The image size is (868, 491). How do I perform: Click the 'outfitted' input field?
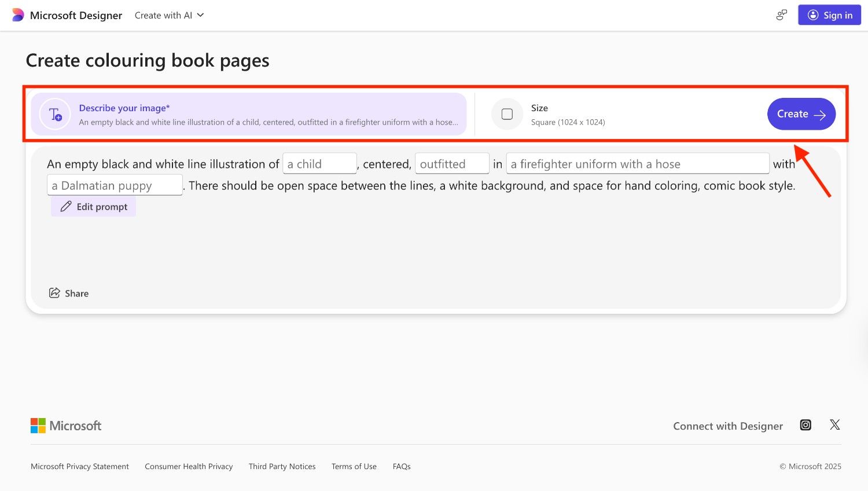point(452,164)
